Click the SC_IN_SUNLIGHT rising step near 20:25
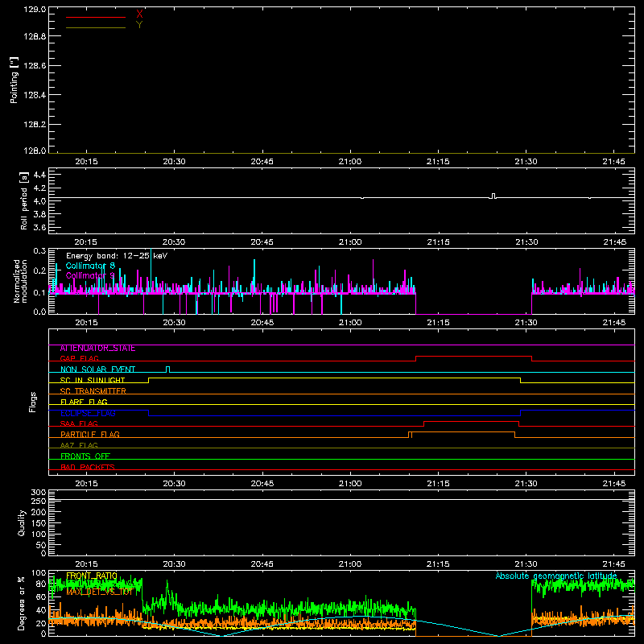644x644 pixels. pos(149,380)
